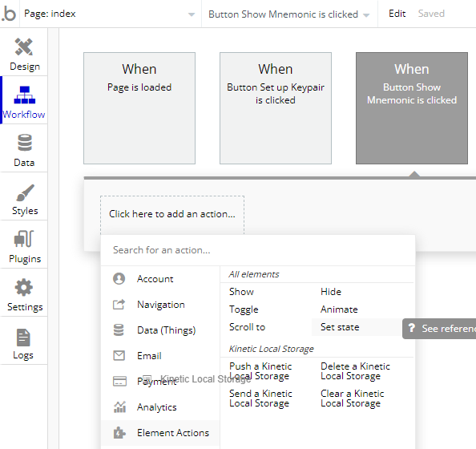Select the Toggle element action
The image size is (476, 449).
pyautogui.click(x=244, y=309)
